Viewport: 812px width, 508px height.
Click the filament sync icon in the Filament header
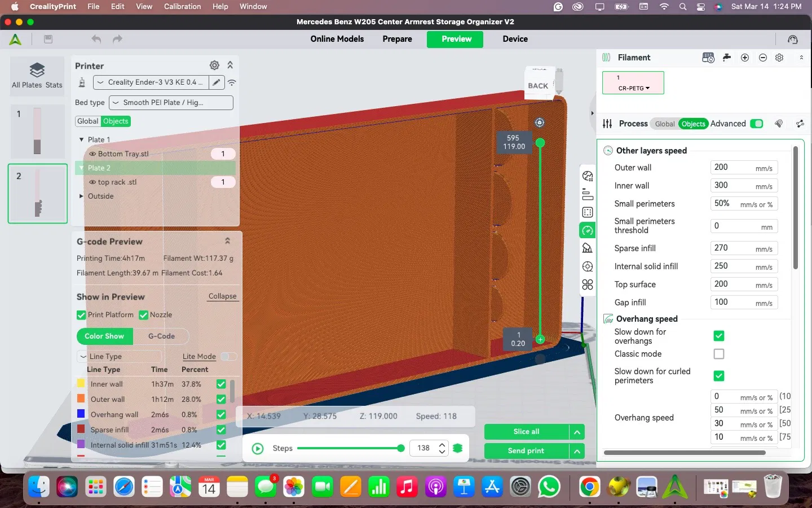708,58
